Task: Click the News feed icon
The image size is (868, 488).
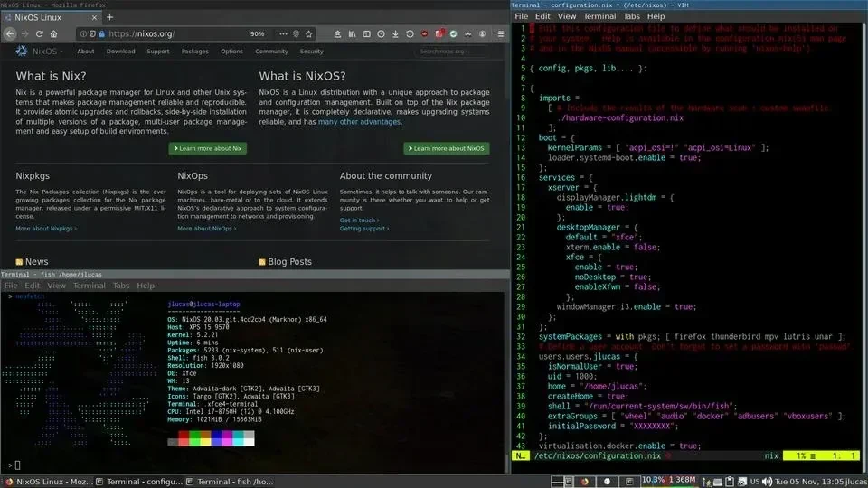Action: (x=19, y=262)
